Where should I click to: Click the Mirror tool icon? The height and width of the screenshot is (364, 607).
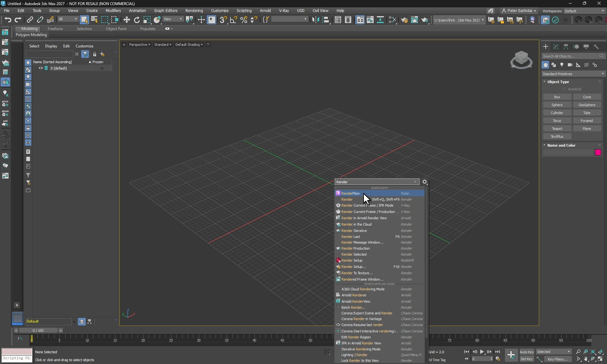click(x=316, y=20)
